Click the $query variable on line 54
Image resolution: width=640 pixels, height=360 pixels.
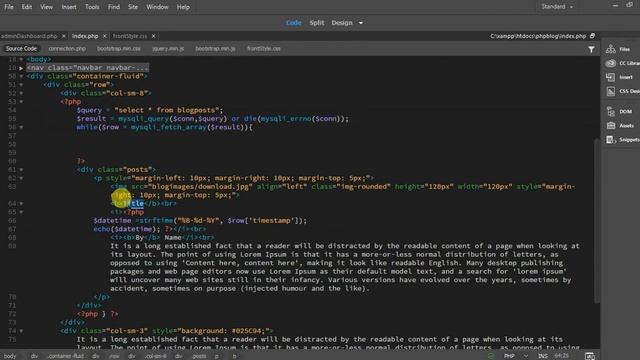pos(89,110)
